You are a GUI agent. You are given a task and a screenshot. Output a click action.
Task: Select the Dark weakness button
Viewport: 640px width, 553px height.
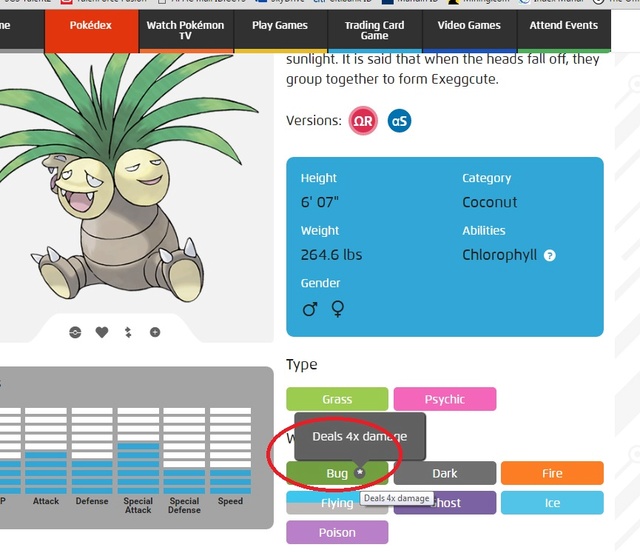[445, 473]
